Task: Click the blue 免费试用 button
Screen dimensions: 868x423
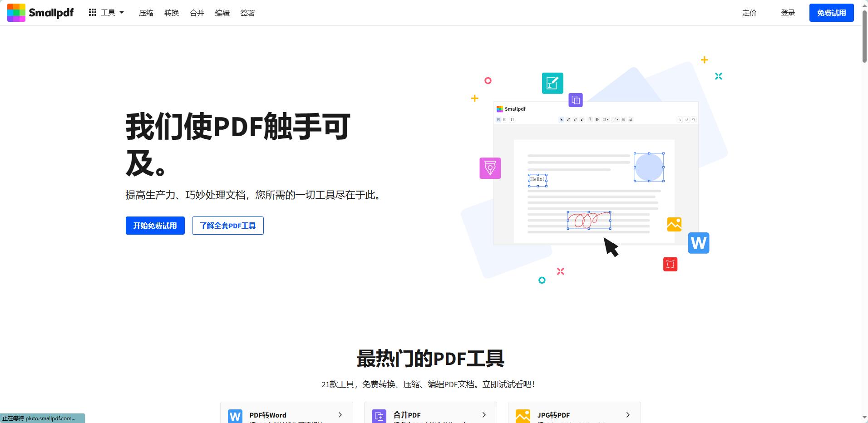Action: click(x=832, y=12)
